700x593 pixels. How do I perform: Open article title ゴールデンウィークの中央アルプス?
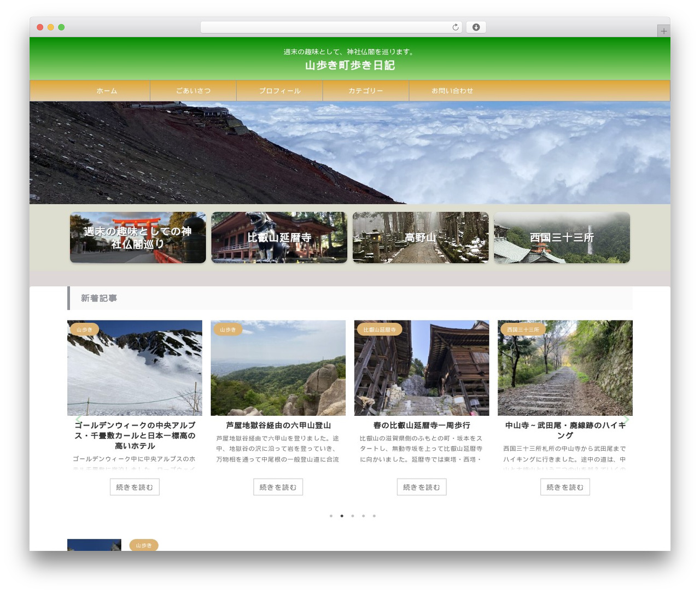click(x=135, y=435)
